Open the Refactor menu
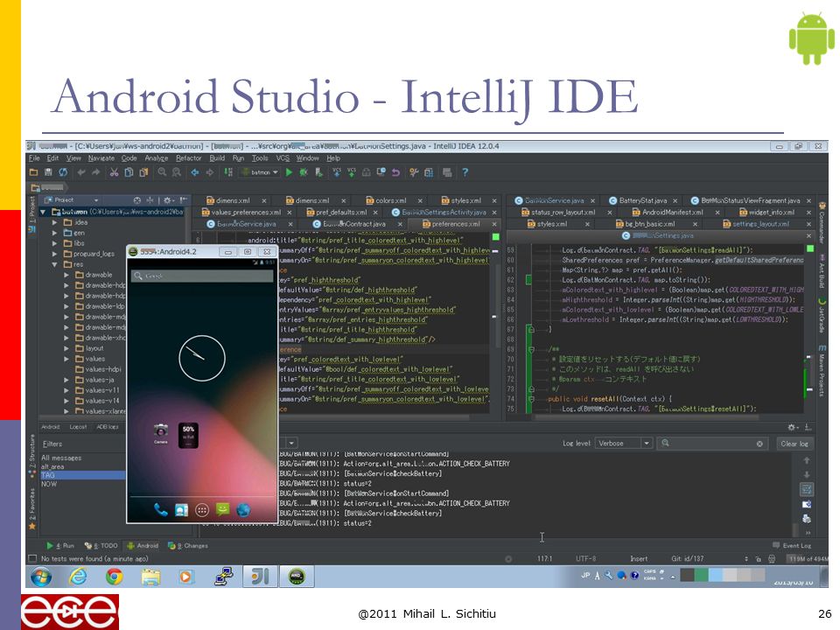The width and height of the screenshot is (840, 630). click(189, 158)
